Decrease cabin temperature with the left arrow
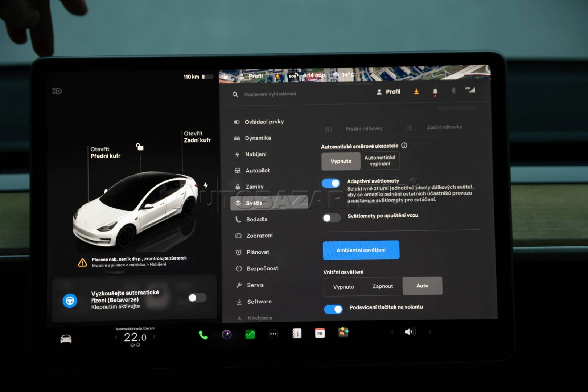Viewport: 588px width, 392px height. coord(116,338)
